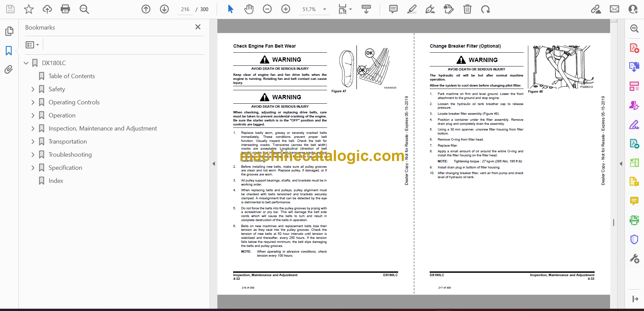Open the Request Signatures tool
The image size is (644, 311).
click(634, 105)
